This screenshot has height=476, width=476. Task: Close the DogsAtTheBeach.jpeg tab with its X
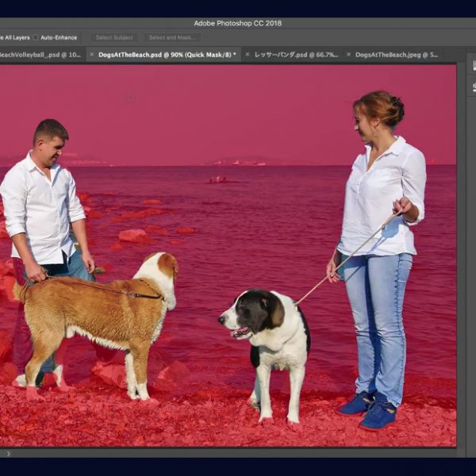(x=348, y=55)
